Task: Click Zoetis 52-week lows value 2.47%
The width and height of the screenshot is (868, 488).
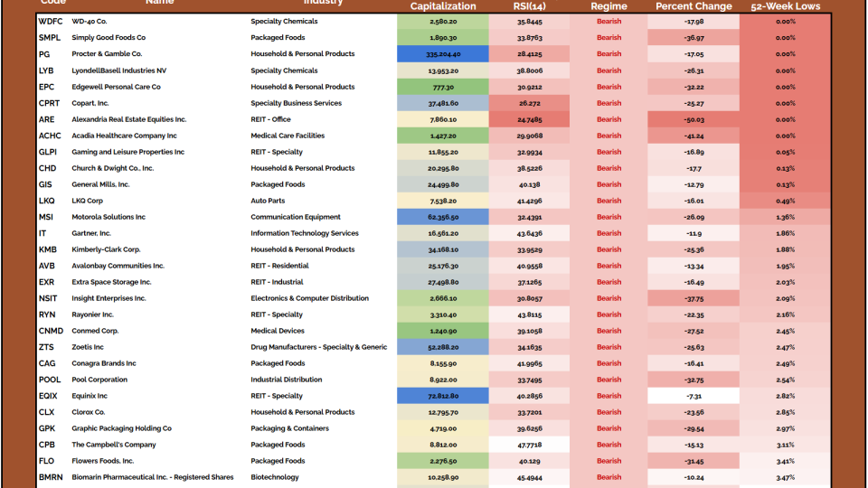Action: coord(785,347)
